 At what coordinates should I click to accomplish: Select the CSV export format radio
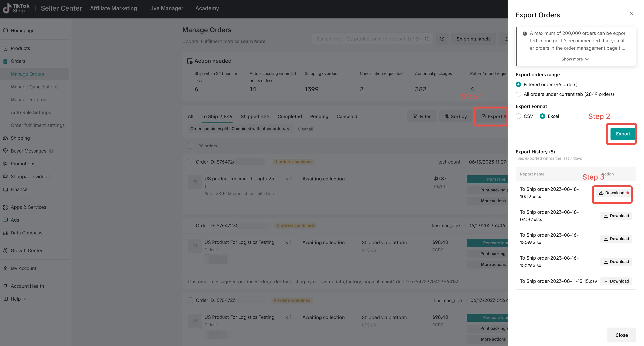518,116
